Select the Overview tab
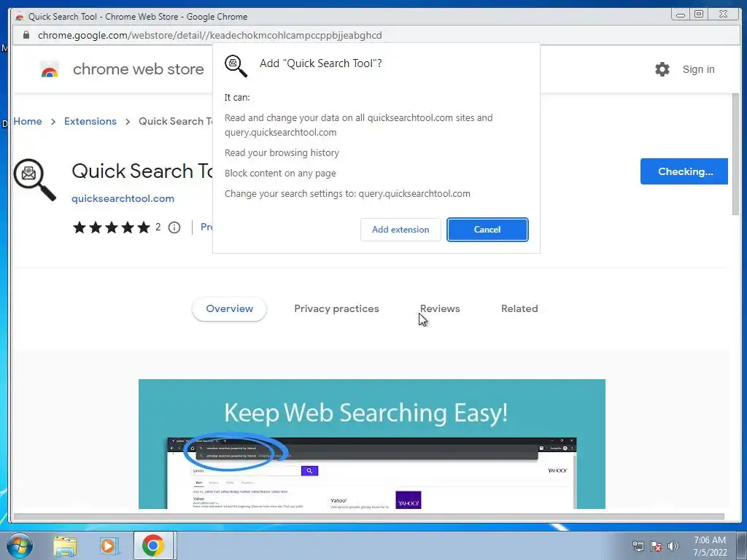The height and width of the screenshot is (560, 747). [x=230, y=309]
